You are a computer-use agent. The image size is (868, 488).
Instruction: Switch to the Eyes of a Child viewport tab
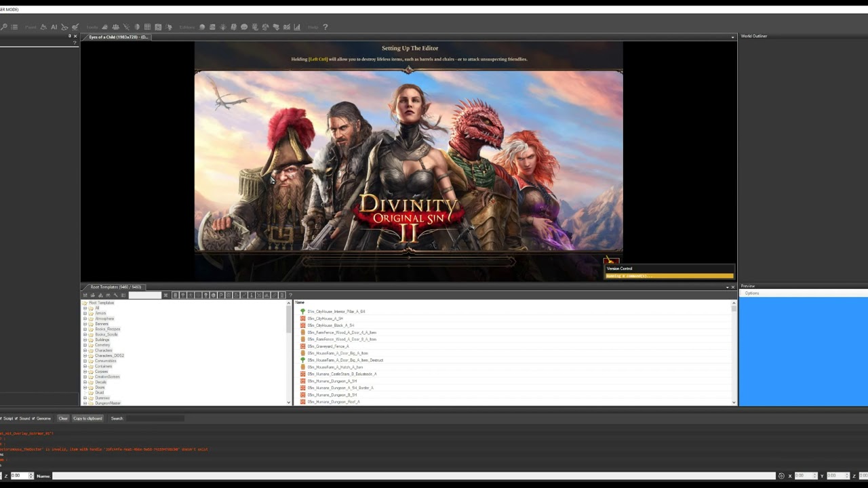119,37
